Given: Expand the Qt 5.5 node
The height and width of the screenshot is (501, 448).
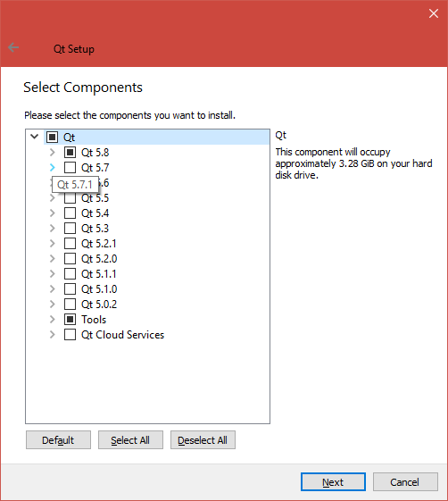Looking at the screenshot, I should coord(53,197).
